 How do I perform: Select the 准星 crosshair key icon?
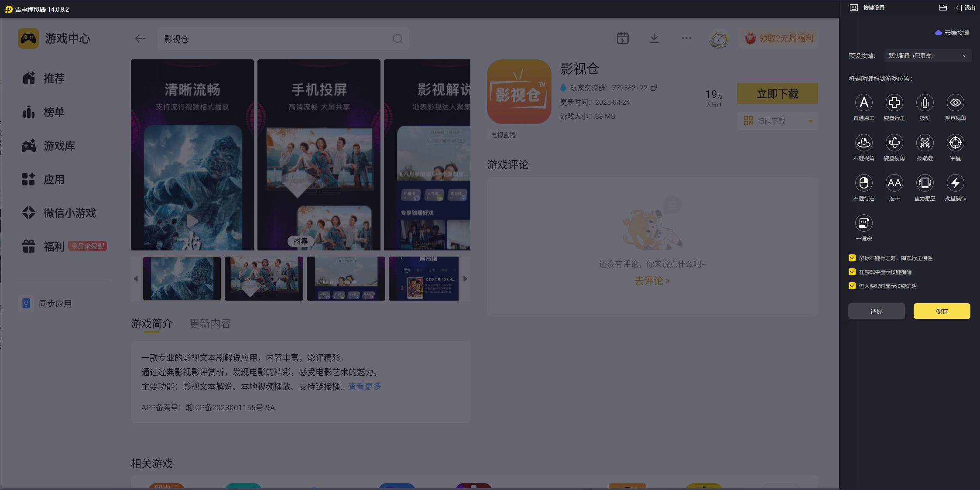tap(955, 143)
